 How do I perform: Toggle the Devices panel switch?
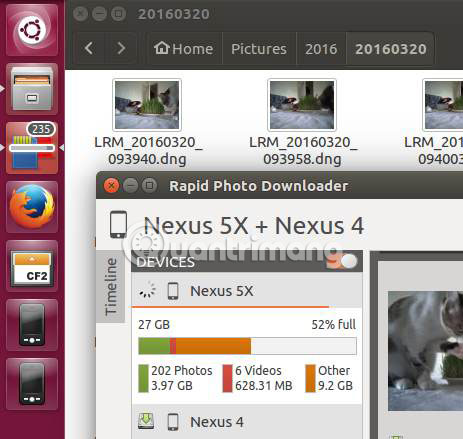tap(343, 261)
